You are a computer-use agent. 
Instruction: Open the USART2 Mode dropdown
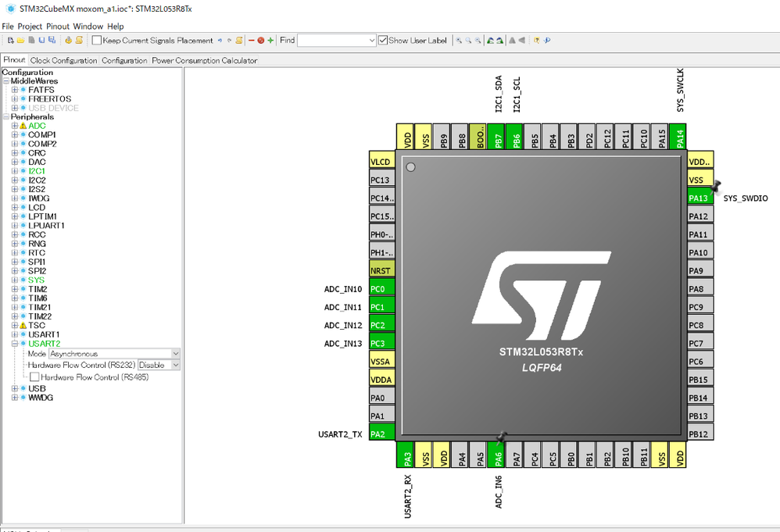point(176,354)
